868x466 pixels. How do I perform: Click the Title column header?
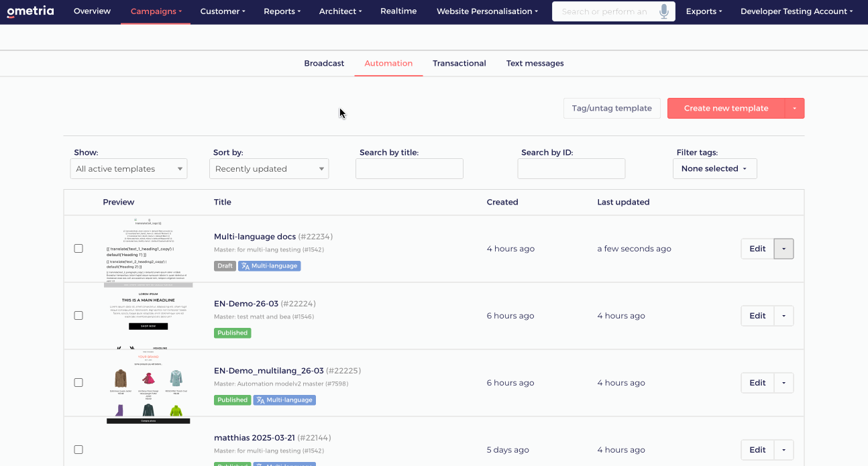click(x=223, y=202)
